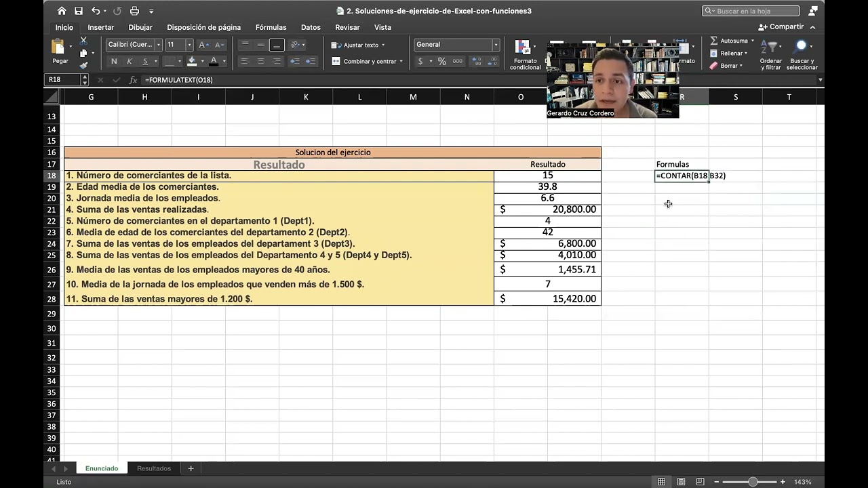Save the workbook with the disk icon
Screen dimensions: 868x488
79,11
